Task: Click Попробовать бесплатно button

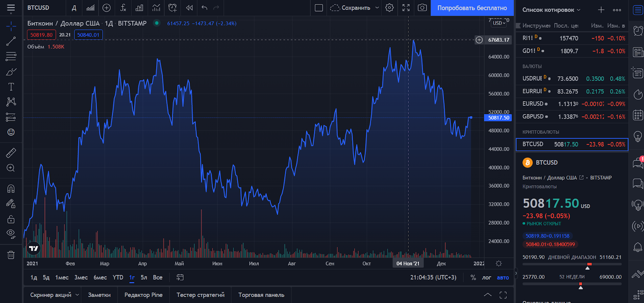Action: [x=472, y=8]
